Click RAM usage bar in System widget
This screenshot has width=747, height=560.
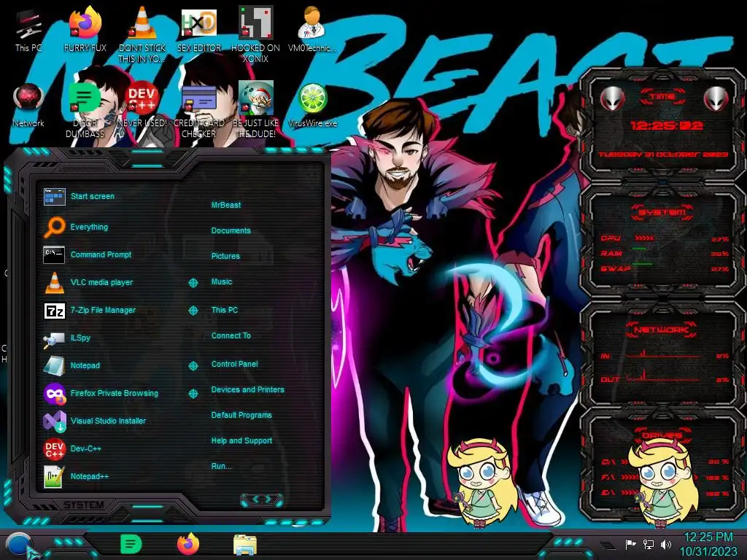(x=639, y=249)
